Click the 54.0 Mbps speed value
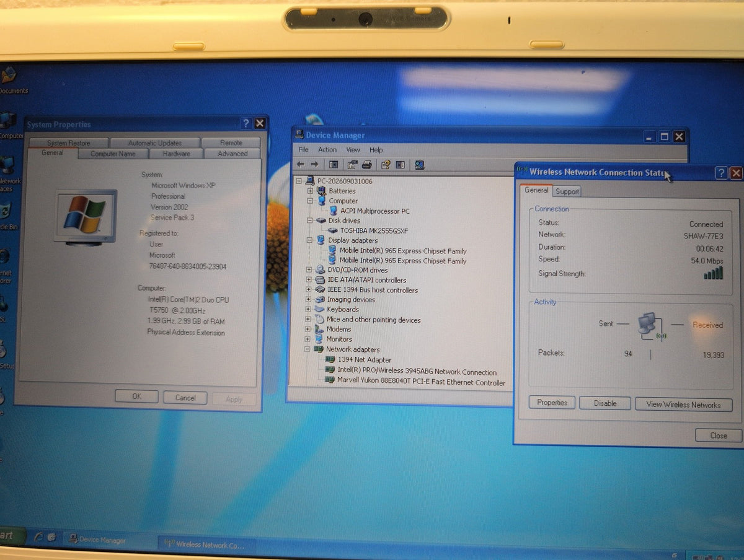The image size is (744, 560). (x=707, y=261)
